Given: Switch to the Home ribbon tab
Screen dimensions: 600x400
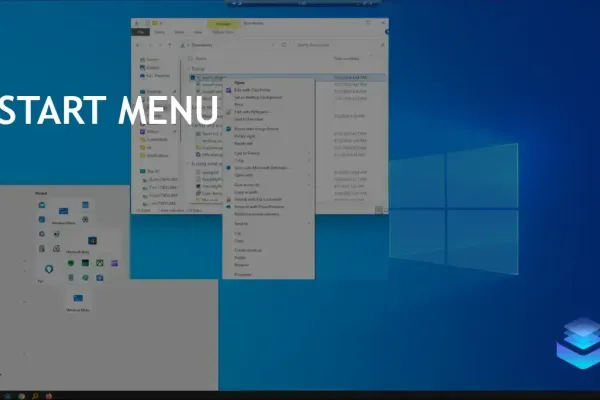Looking at the screenshot, I should coord(159,33).
